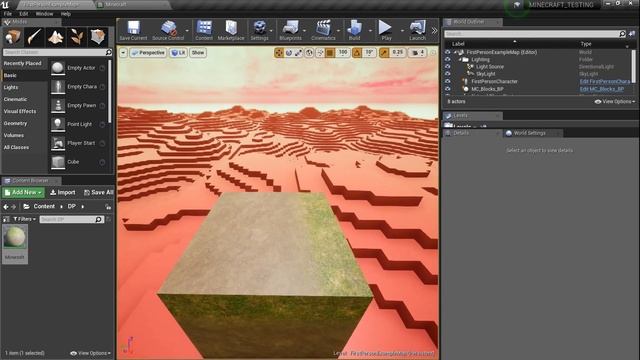
Task: Open the Window menu
Action: tap(44, 14)
